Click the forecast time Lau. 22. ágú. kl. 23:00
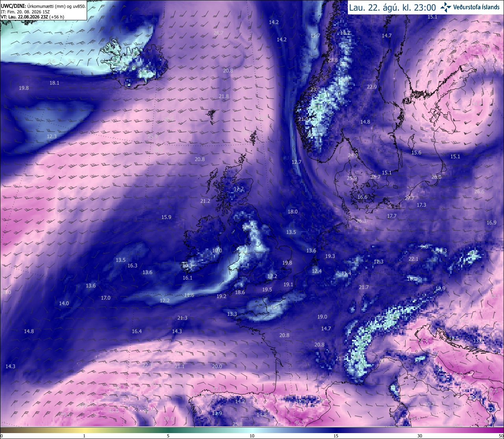The height and width of the screenshot is (439, 504). pyautogui.click(x=393, y=7)
